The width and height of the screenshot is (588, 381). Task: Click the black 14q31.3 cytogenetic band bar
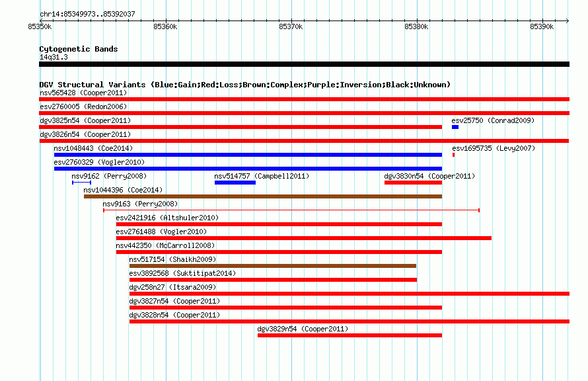pyautogui.click(x=304, y=64)
